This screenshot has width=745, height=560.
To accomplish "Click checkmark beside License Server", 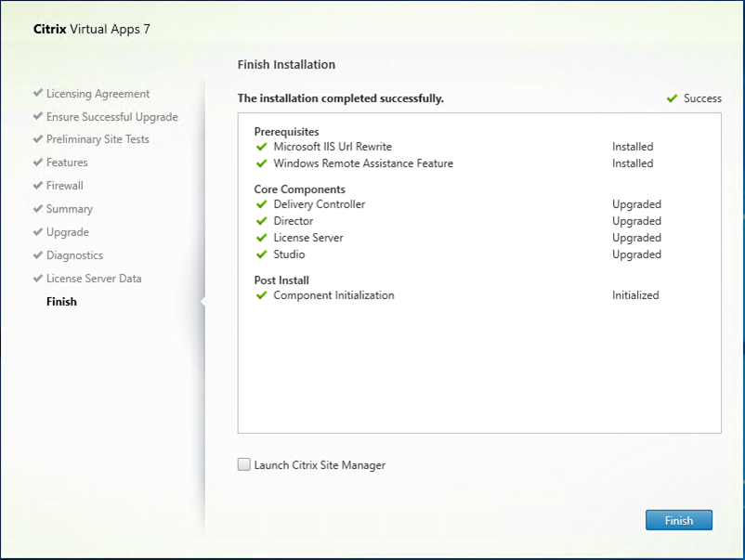I will [261, 238].
